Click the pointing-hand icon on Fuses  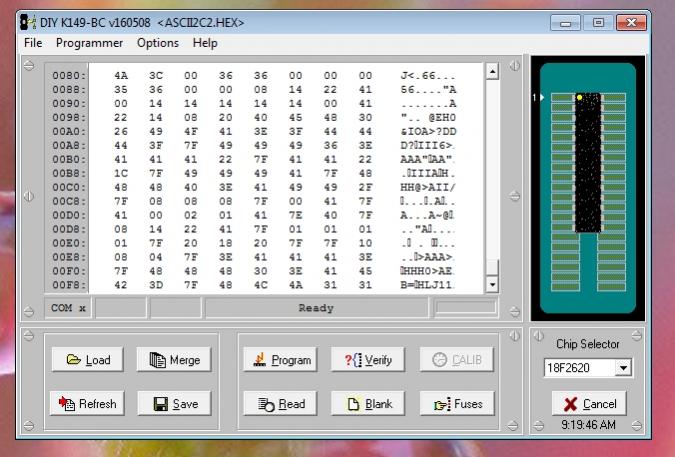[442, 404]
